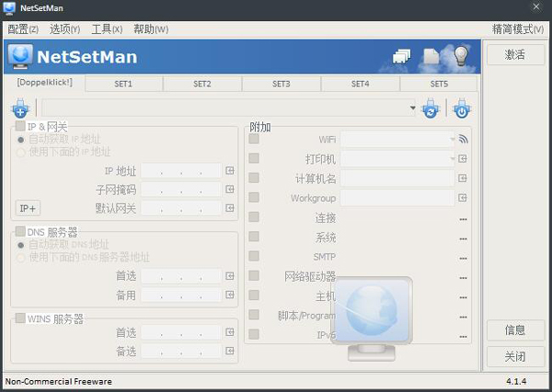
Task: Click the 激活 activate button
Action: [515, 54]
